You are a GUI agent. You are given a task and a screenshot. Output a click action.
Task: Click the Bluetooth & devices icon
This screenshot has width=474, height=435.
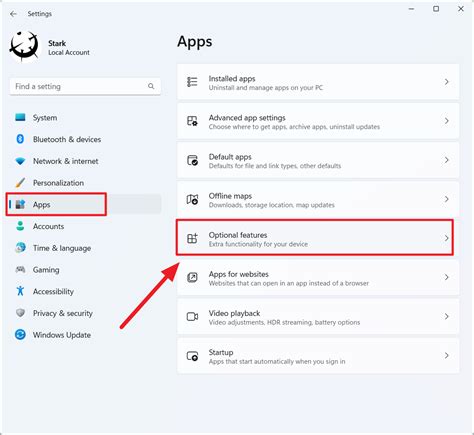20,139
